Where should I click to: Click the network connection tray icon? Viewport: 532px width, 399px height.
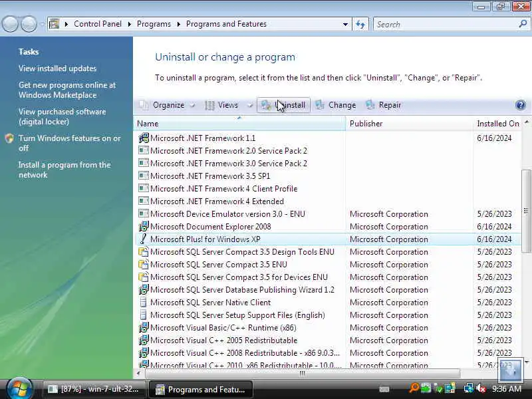click(469, 389)
